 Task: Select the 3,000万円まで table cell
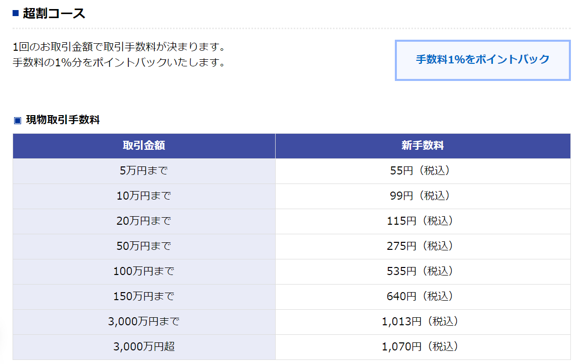click(143, 322)
